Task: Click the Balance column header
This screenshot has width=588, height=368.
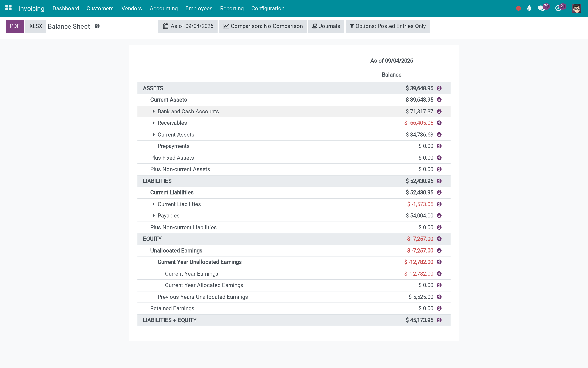Action: pos(391,75)
